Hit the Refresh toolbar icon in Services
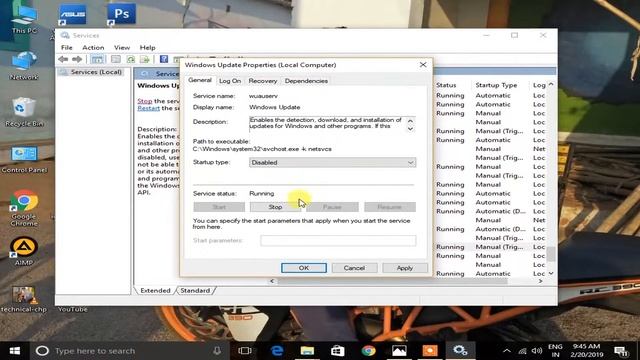Viewport: 640px width, 360px height. pyautogui.click(x=131, y=60)
